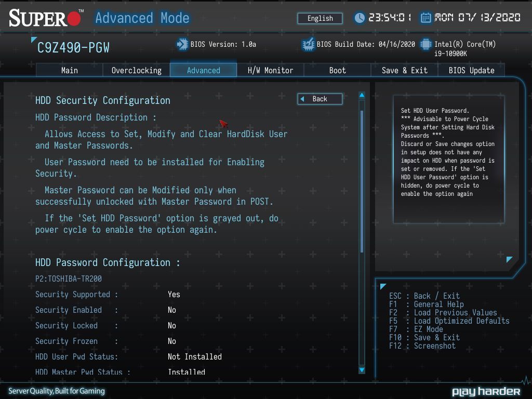Image resolution: width=532 pixels, height=399 pixels.
Task: Switch to the BIOS Update tab
Action: [471, 70]
